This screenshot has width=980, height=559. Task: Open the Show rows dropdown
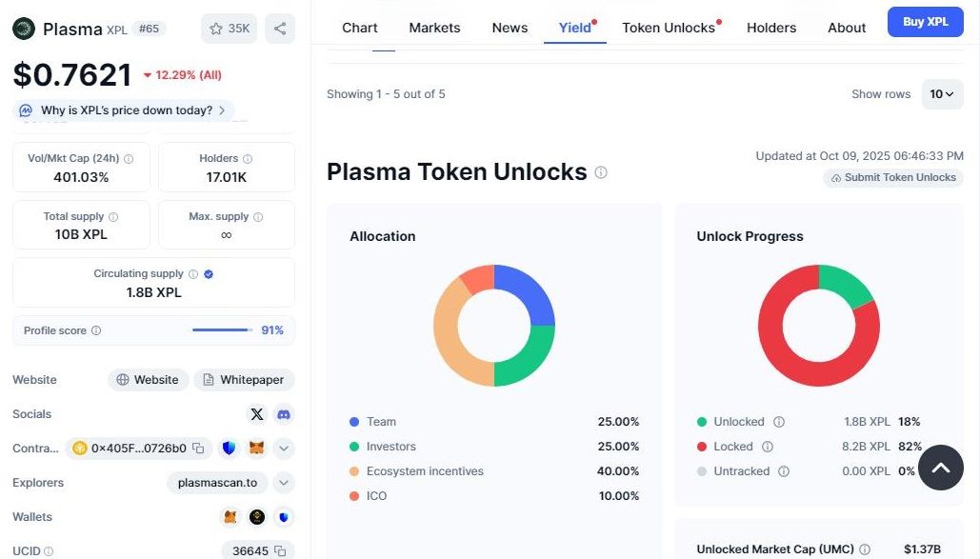tap(942, 94)
